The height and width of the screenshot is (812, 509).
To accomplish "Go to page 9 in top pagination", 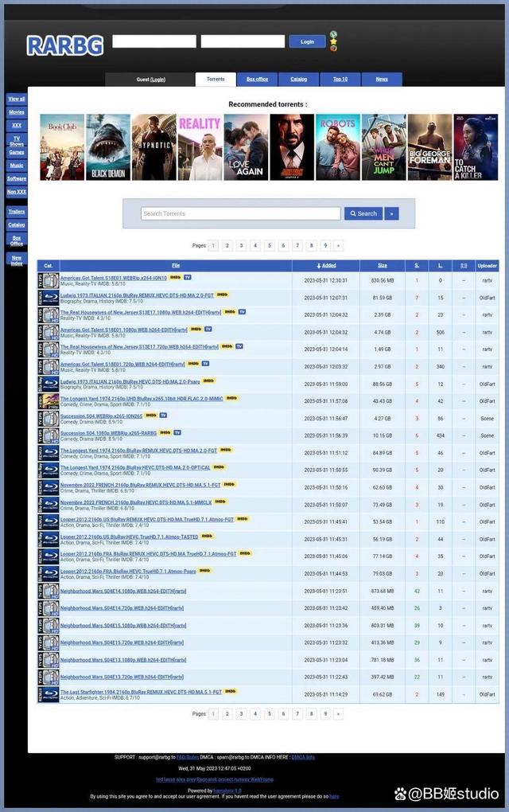I will pyautogui.click(x=325, y=245).
